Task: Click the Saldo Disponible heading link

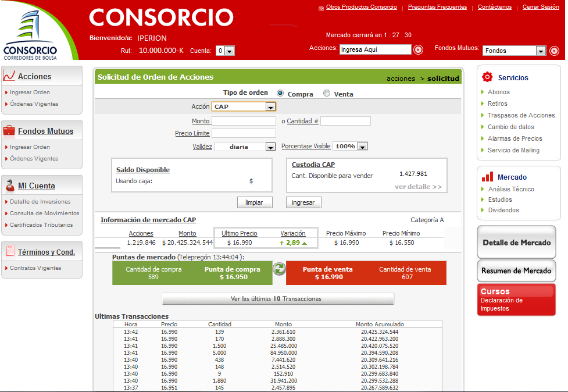Action: pos(142,170)
